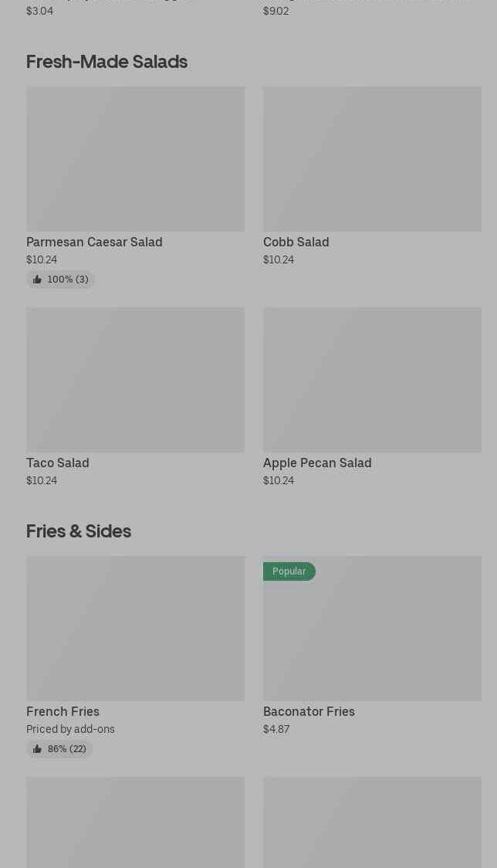Click thumbs-up icon under French Fries
Screen dimensions: 497x868
(37, 749)
